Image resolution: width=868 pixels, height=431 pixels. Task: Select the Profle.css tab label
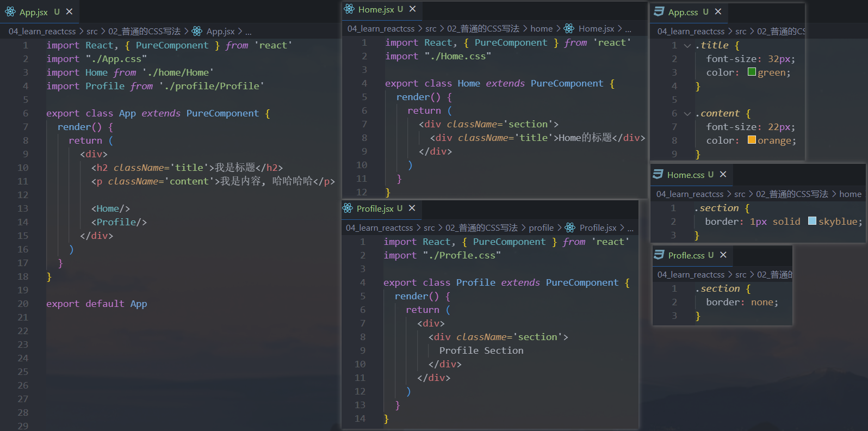[x=686, y=255]
